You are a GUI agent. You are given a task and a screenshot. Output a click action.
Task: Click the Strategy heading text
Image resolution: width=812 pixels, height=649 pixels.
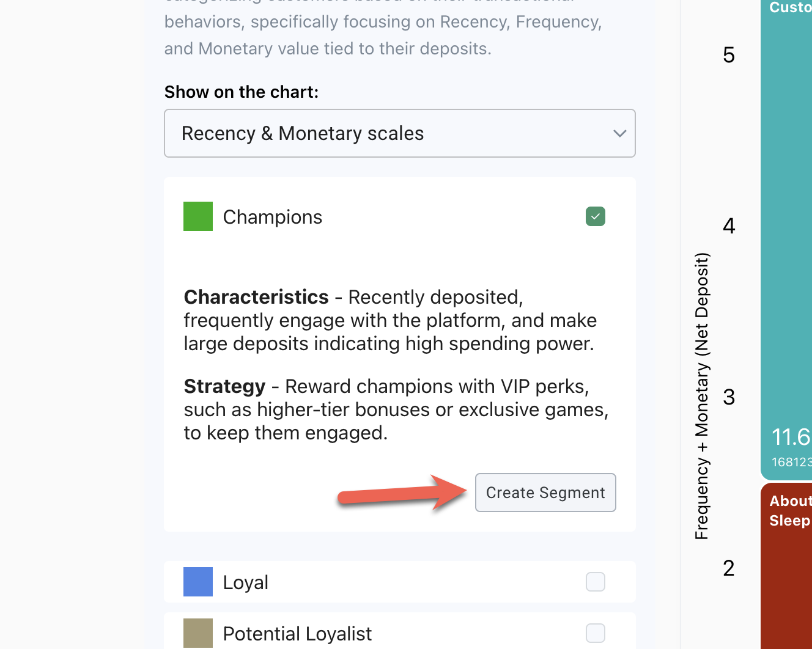pos(224,386)
